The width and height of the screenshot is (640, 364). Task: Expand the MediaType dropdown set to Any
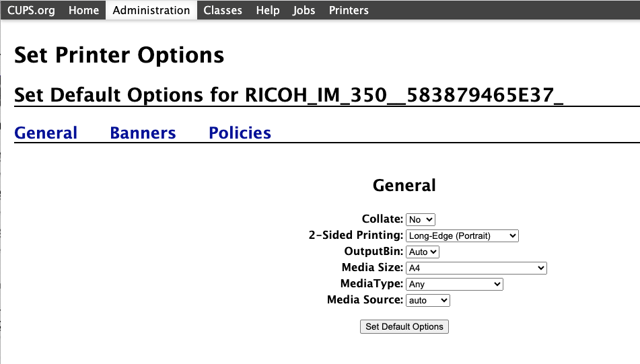454,284
